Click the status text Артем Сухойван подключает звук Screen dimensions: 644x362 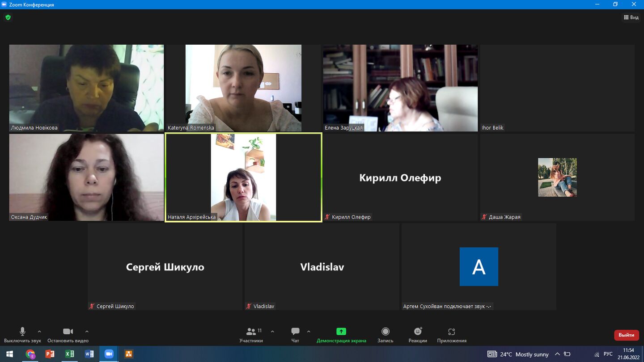tap(444, 307)
